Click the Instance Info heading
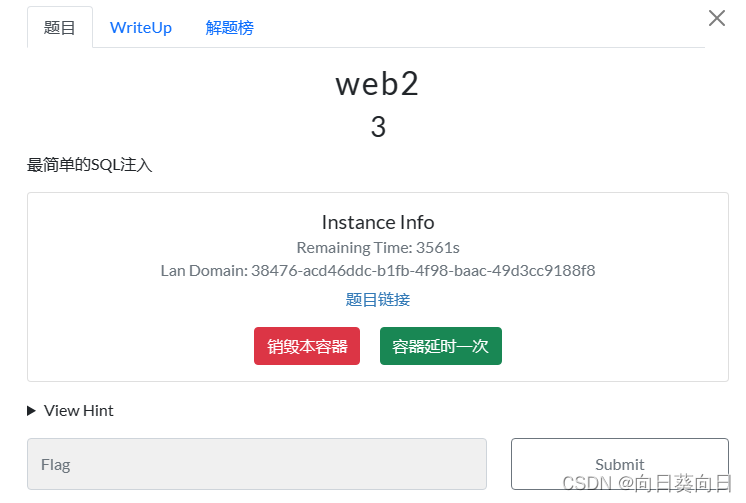 click(x=378, y=222)
